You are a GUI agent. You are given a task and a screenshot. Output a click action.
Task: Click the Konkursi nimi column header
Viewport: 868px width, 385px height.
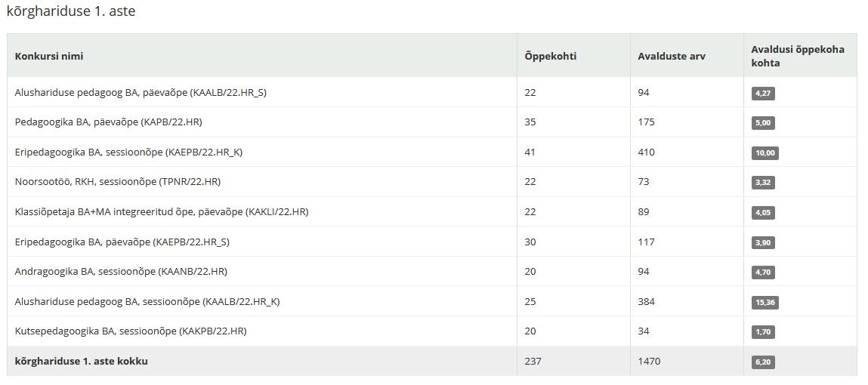49,56
